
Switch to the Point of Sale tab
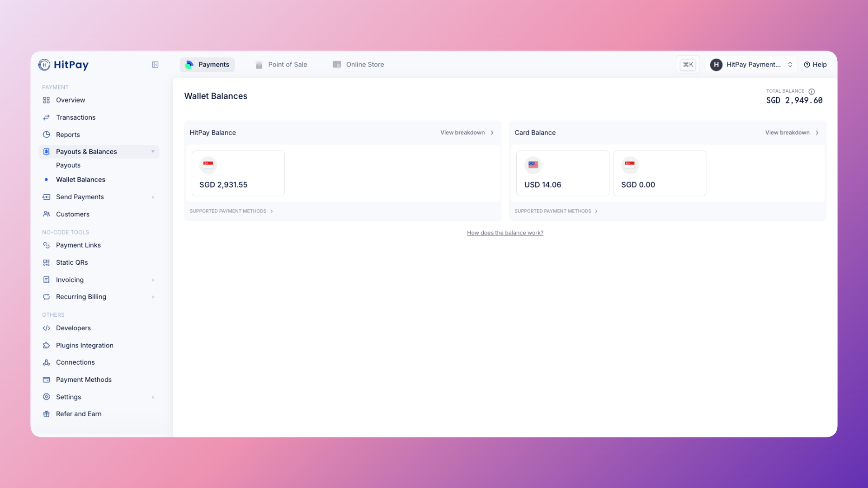[x=281, y=64]
